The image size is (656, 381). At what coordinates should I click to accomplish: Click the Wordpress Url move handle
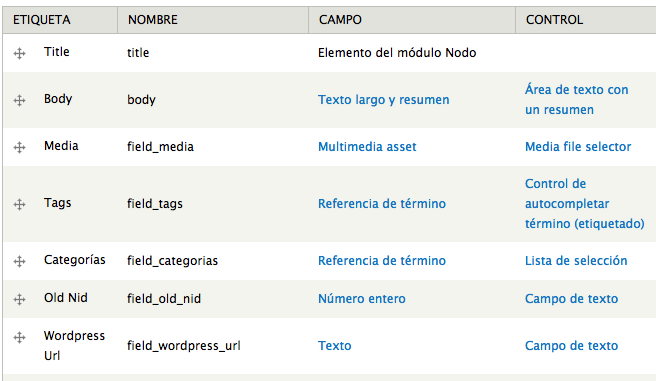point(19,338)
